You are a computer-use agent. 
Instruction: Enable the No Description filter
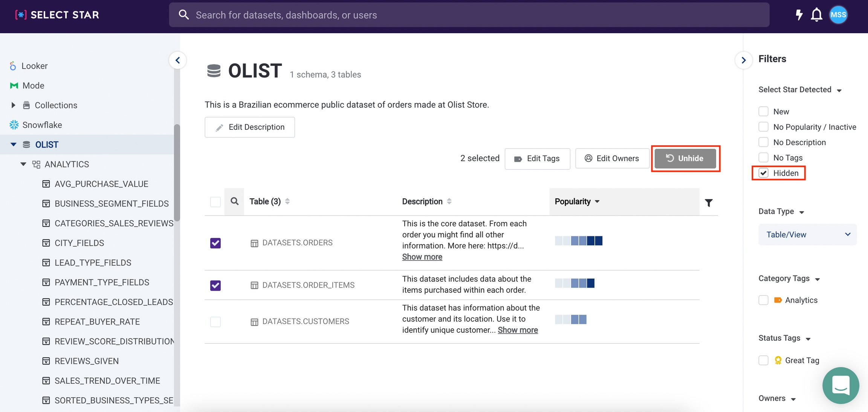pos(763,142)
